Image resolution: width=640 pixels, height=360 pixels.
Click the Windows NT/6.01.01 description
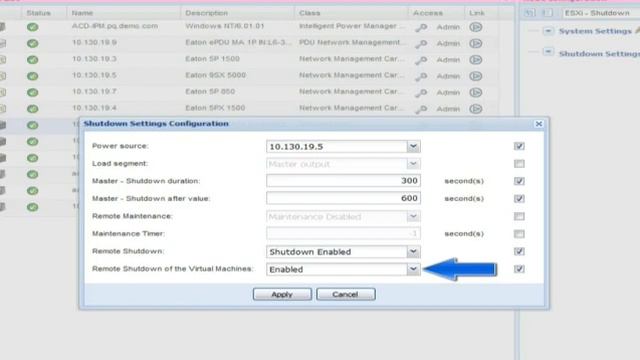point(224,26)
